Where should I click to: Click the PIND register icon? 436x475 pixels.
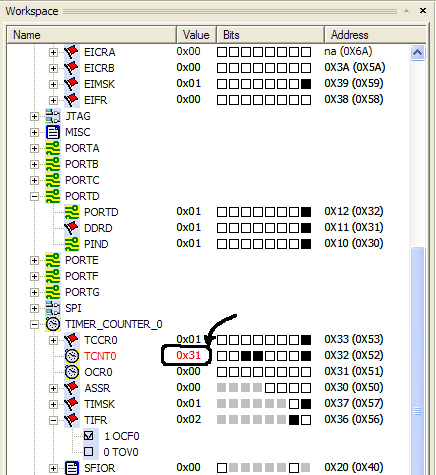72,244
